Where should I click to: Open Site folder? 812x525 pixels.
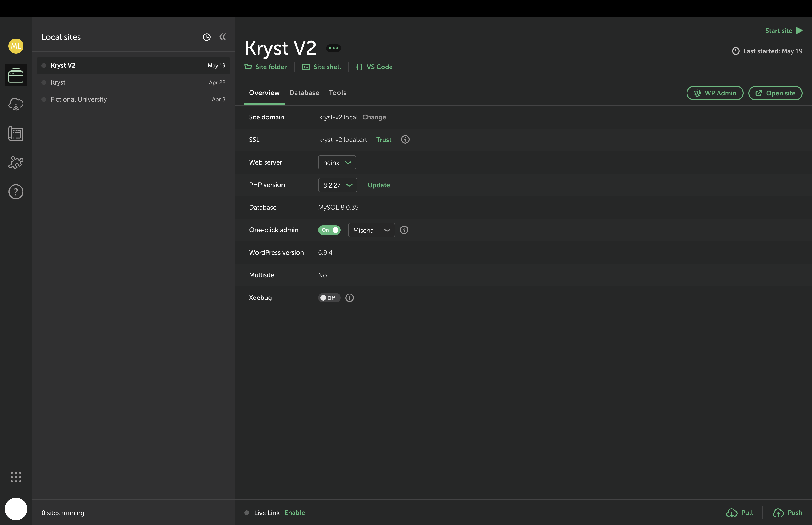point(266,67)
